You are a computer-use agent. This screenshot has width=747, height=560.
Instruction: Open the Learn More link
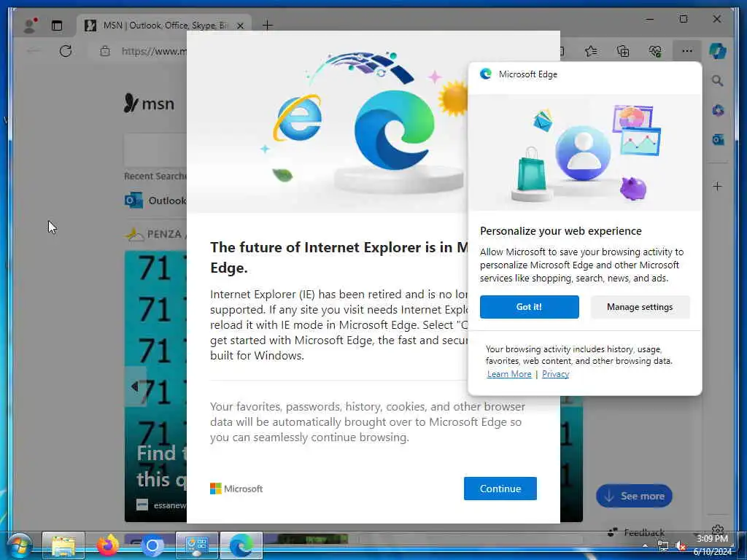[x=508, y=374]
